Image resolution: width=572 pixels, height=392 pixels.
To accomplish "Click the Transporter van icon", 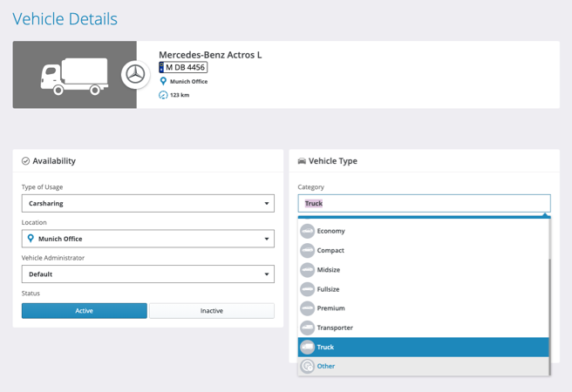I will (307, 328).
